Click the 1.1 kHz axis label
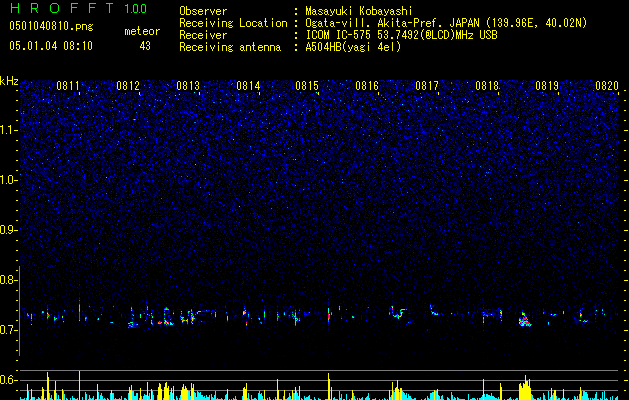629x400 pixels. [x=8, y=130]
